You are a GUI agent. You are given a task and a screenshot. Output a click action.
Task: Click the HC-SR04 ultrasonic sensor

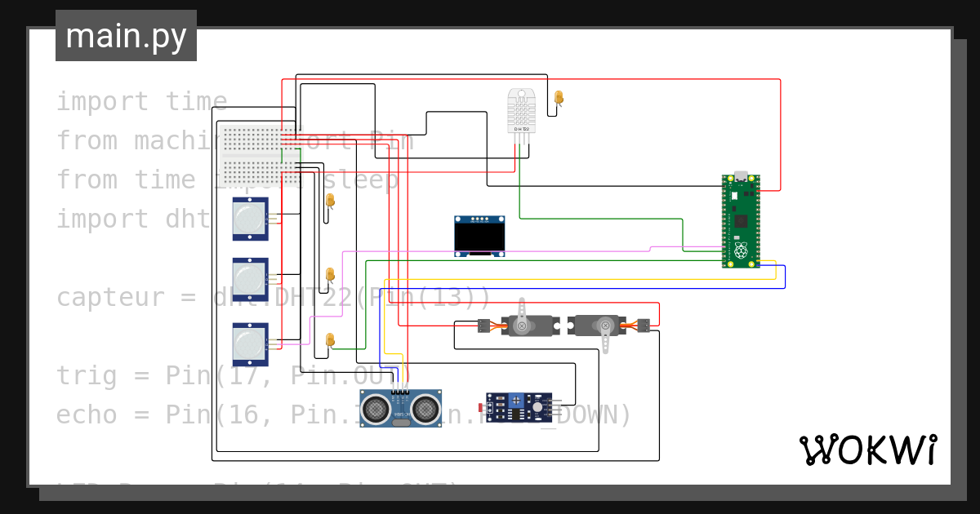tap(401, 407)
